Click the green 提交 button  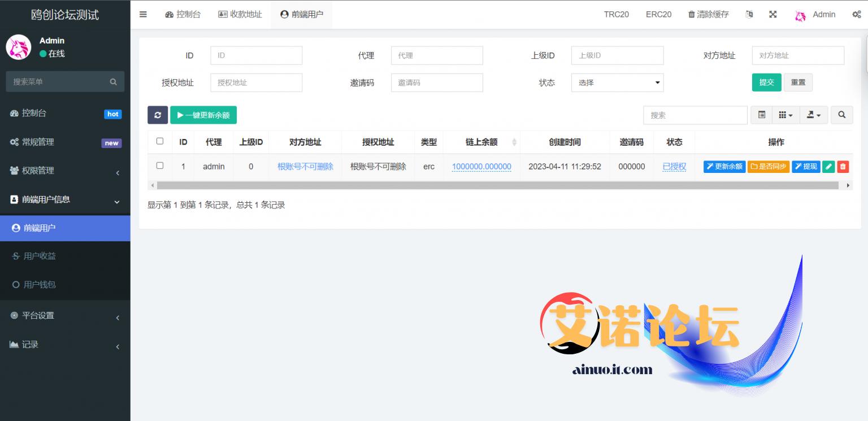pyautogui.click(x=766, y=83)
